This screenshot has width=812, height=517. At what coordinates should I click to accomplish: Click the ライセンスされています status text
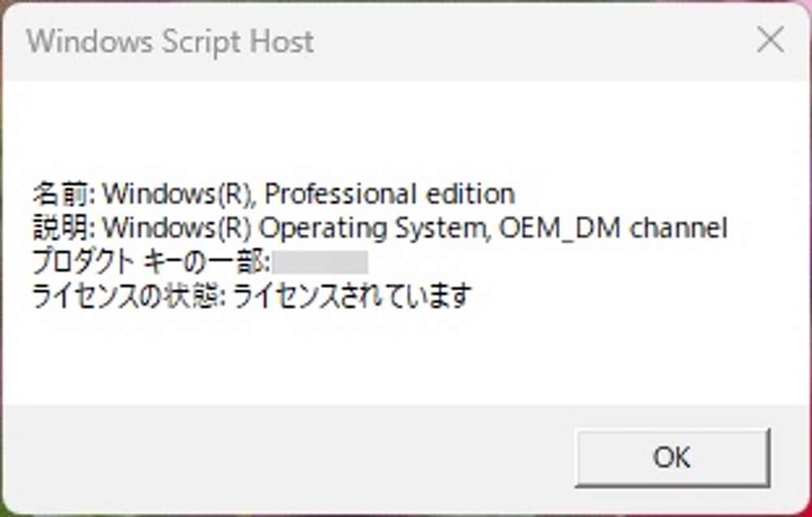point(352,296)
